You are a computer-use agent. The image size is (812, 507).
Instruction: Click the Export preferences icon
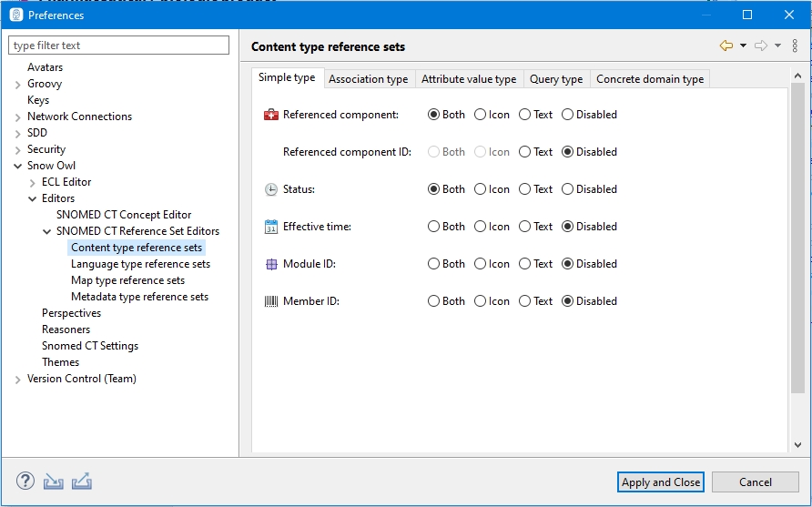82,482
